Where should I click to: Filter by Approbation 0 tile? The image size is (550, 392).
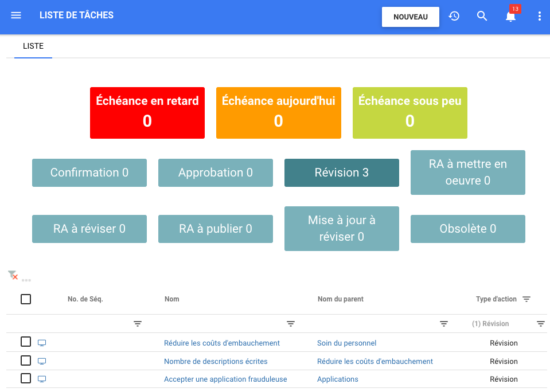pyautogui.click(x=216, y=173)
